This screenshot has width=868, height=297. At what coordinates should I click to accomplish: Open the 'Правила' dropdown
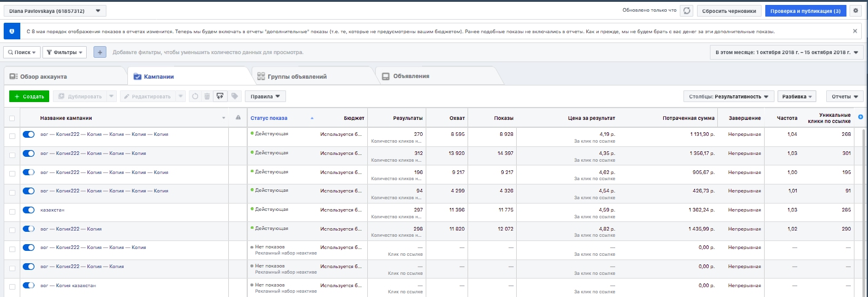click(265, 96)
